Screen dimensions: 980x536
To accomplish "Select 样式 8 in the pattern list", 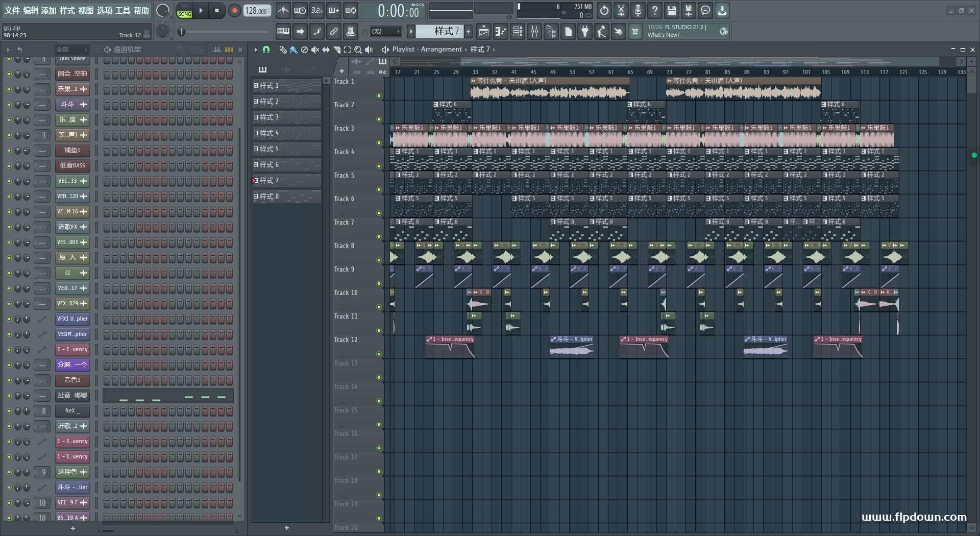I will 287,197.
